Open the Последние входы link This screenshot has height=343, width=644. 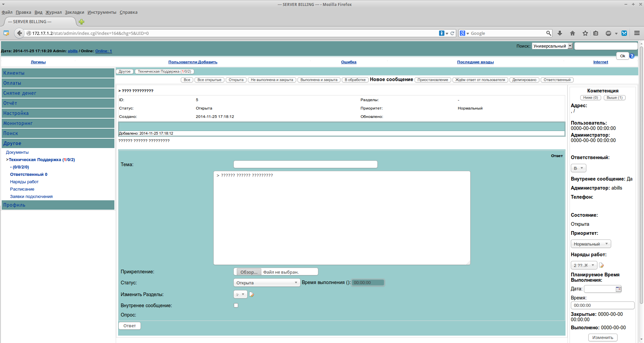point(475,62)
